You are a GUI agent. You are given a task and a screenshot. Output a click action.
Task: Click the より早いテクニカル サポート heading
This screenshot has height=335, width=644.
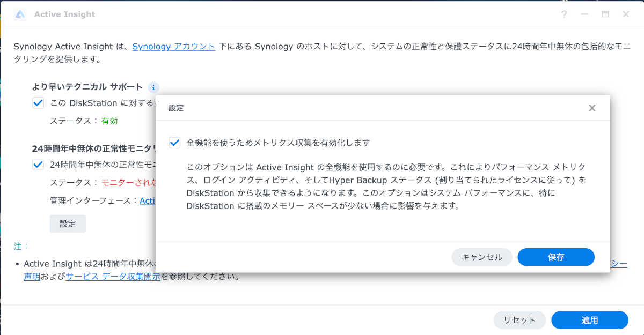point(87,87)
